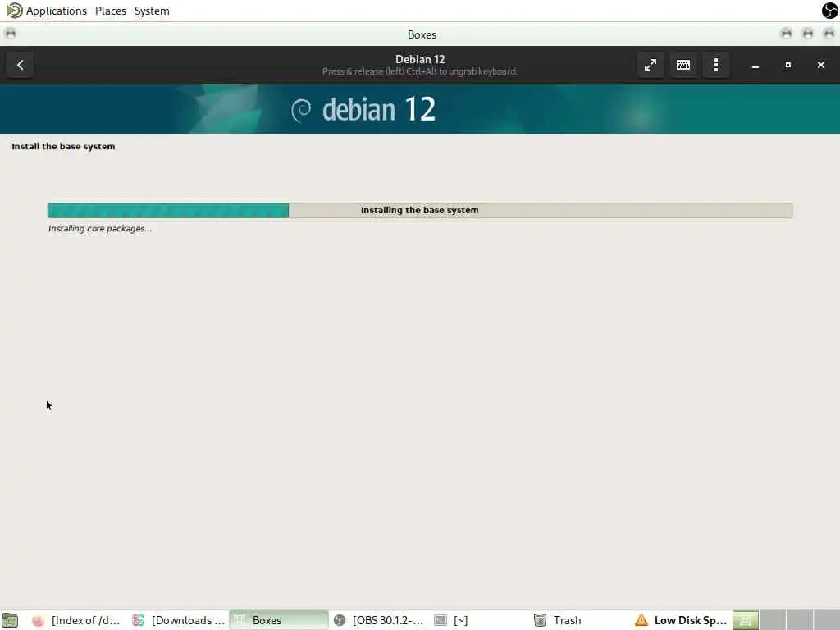840x630 pixels.
Task: Click the left printer-like icon in Boxes titlebar
Action: click(x=10, y=34)
